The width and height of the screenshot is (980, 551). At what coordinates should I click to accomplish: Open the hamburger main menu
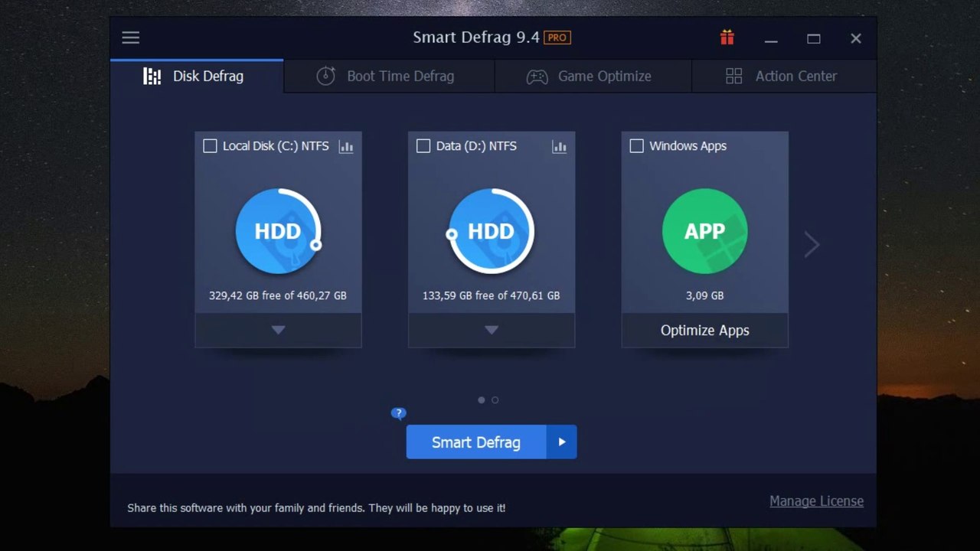(131, 37)
